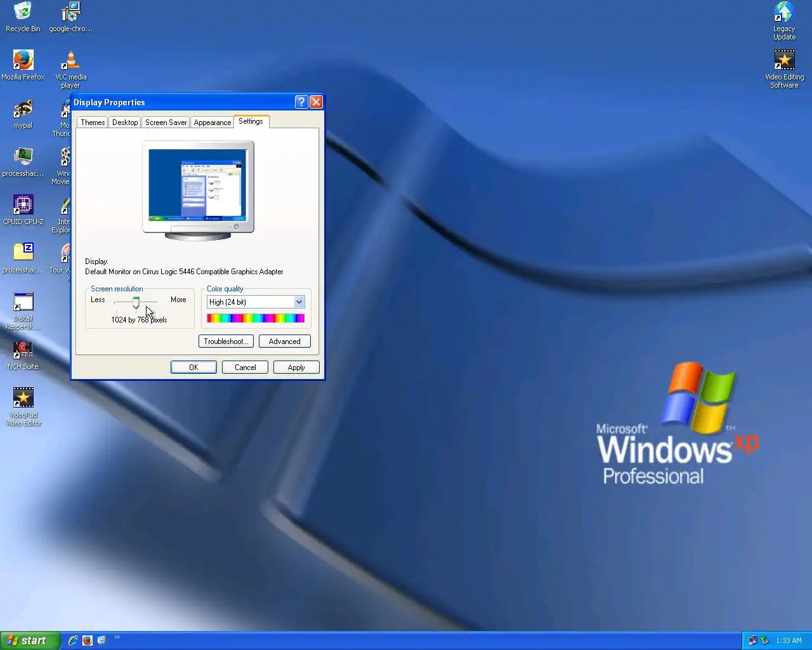The height and width of the screenshot is (650, 812).
Task: Open the Color quality dropdown
Action: click(x=299, y=302)
